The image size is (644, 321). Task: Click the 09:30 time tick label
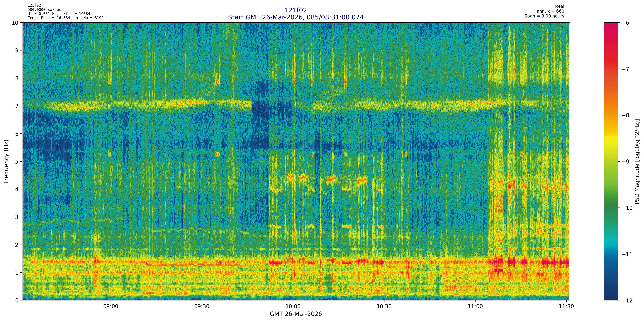coord(202,306)
